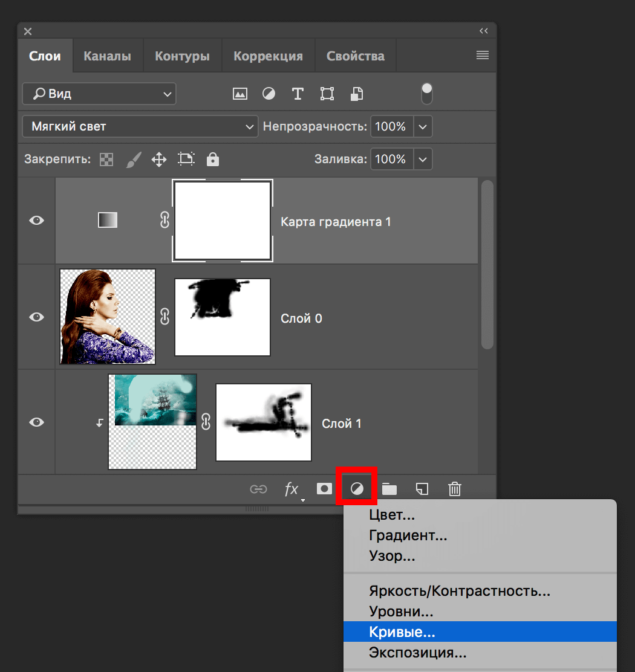Open the Мягкий свет blend mode dropdown
The image size is (635, 672).
140,127
